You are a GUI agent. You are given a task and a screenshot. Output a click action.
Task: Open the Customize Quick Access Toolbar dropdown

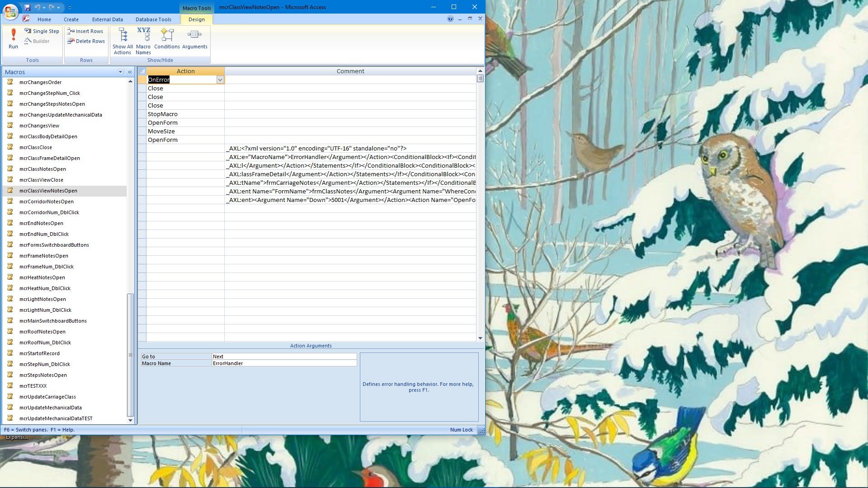[70, 7]
